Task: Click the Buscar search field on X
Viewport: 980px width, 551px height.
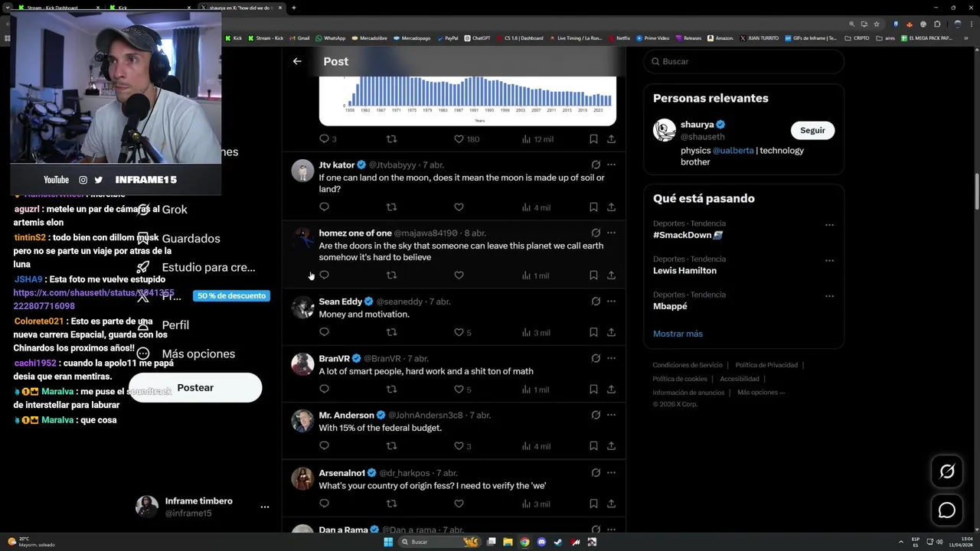Action: point(743,61)
